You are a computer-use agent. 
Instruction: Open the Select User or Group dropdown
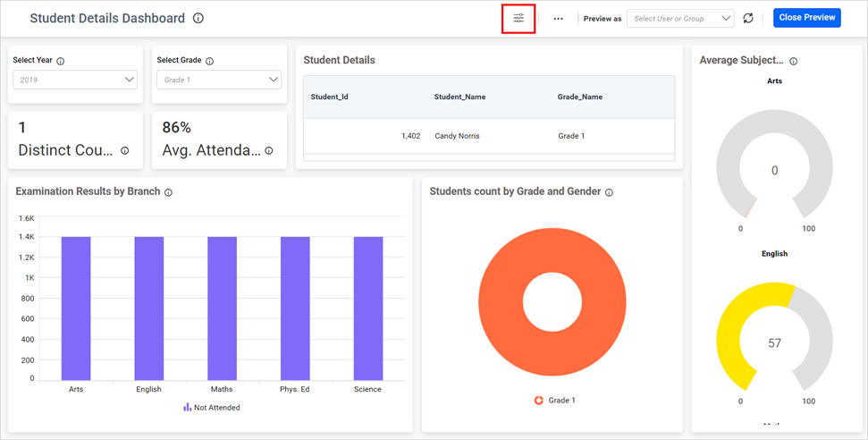tap(680, 18)
